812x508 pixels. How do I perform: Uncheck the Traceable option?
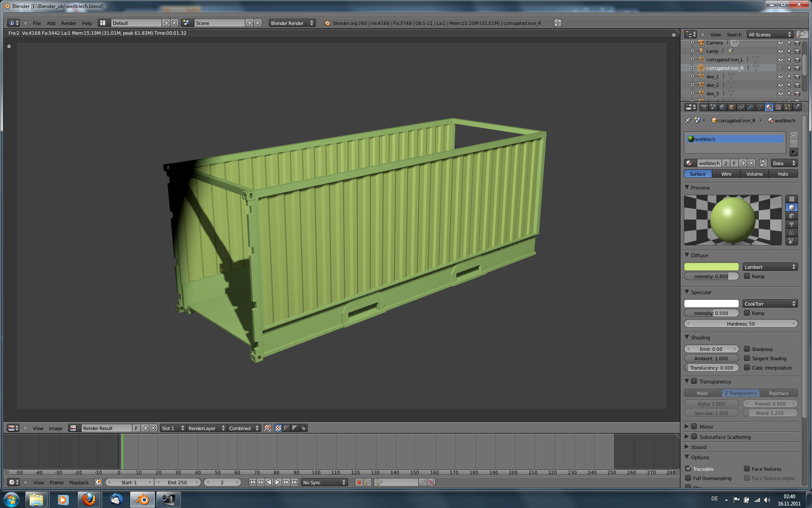coord(689,469)
